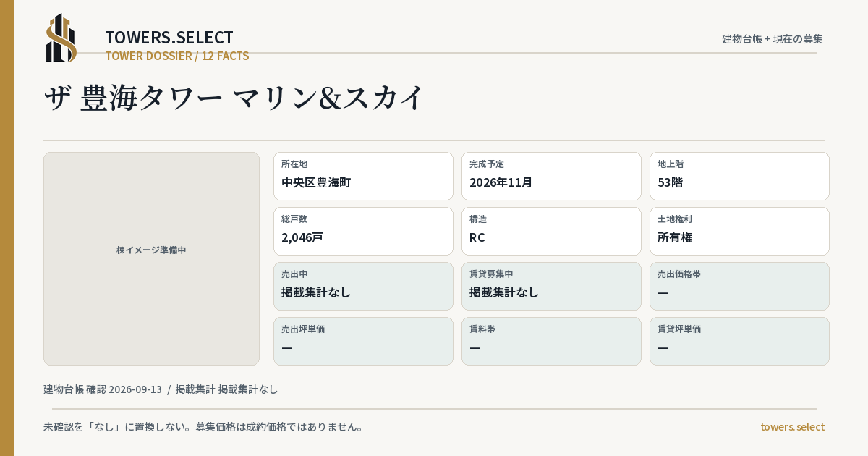Select the 売出価格帯 card

pyautogui.click(x=739, y=286)
